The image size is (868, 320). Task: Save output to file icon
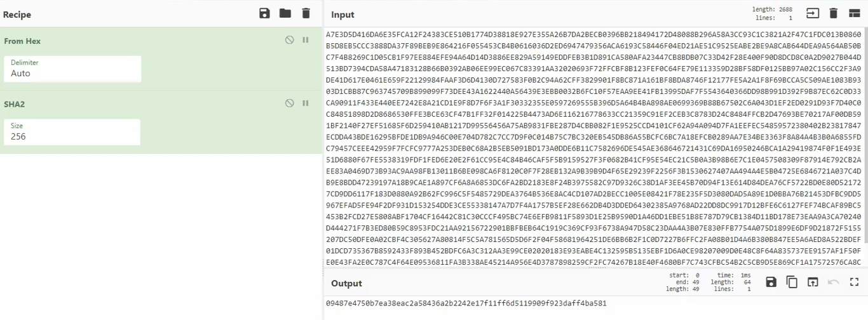[771, 282]
